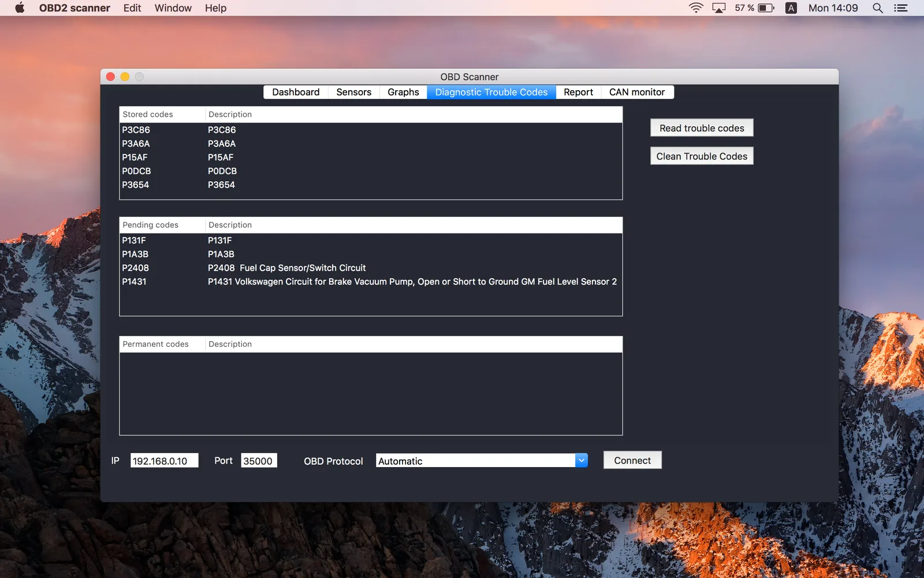Open Spotlight search magnifier icon

[x=878, y=8]
